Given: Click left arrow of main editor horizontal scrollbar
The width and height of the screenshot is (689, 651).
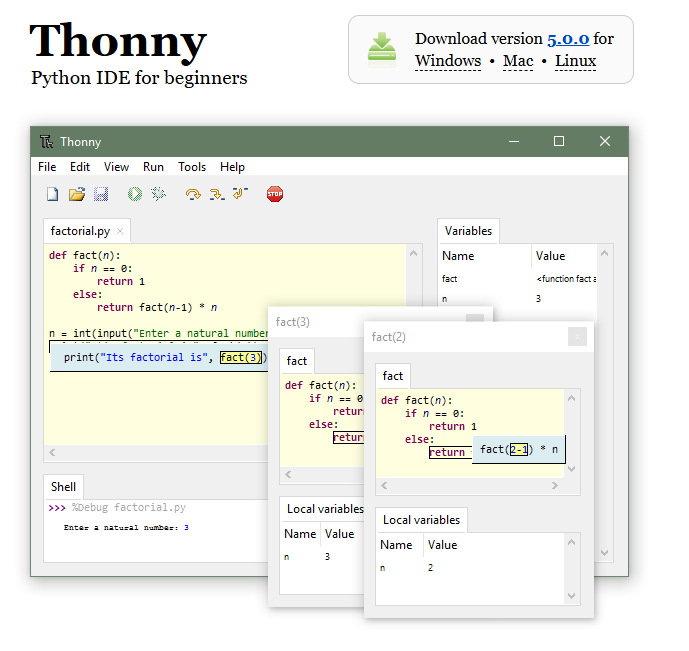Looking at the screenshot, I should tap(52, 452).
